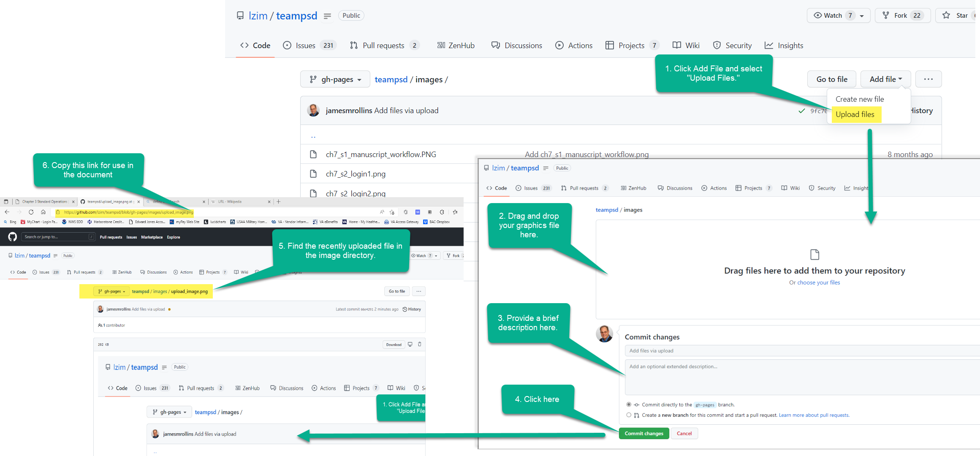980x456 pixels.
Task: Click the trash delete-file icon next to Download
Action: tap(419, 345)
